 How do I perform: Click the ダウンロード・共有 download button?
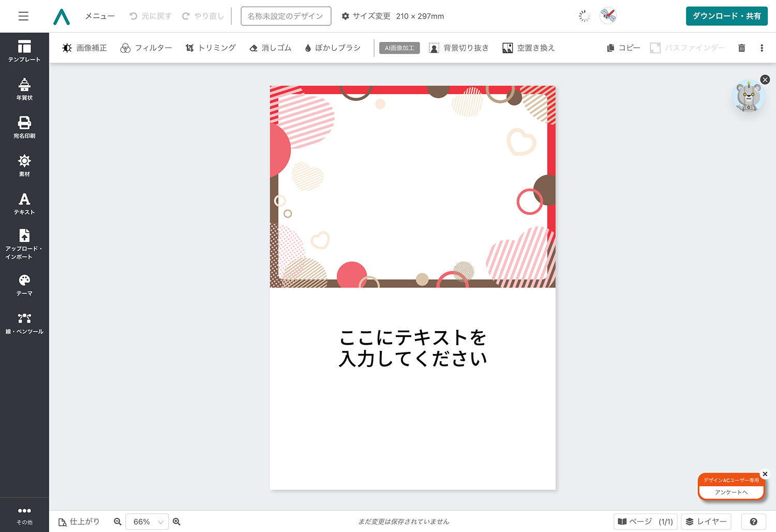click(x=726, y=16)
